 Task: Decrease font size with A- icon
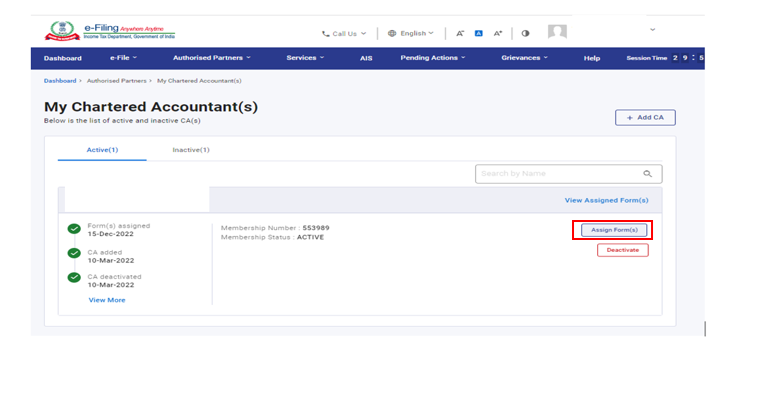point(460,33)
